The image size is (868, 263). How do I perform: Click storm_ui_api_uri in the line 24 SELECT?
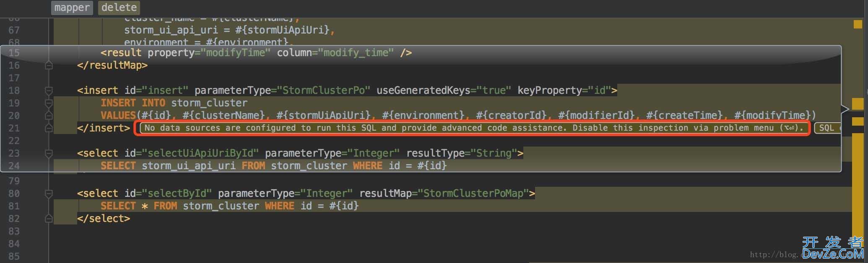click(x=189, y=166)
